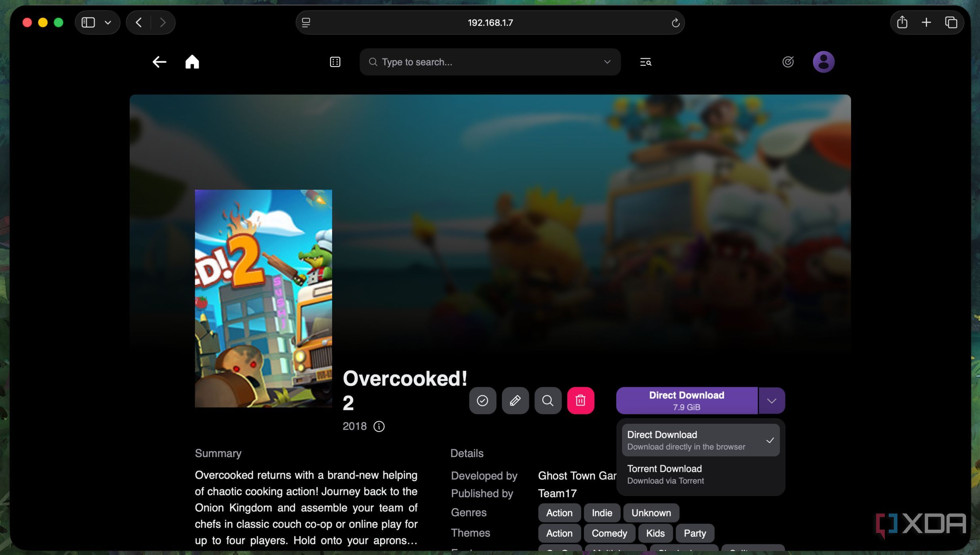The image size is (980, 555).
Task: Open the purple user profile avatar
Action: point(823,62)
